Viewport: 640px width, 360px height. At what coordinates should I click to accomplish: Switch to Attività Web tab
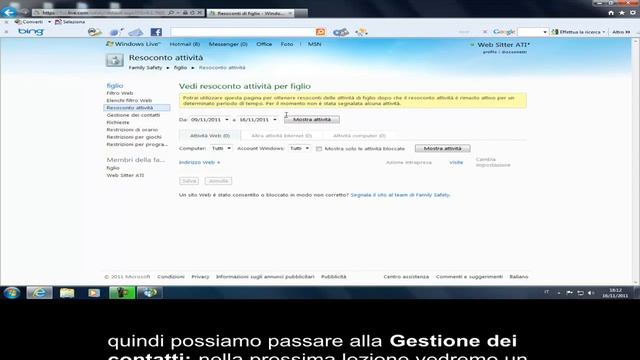tap(210, 136)
